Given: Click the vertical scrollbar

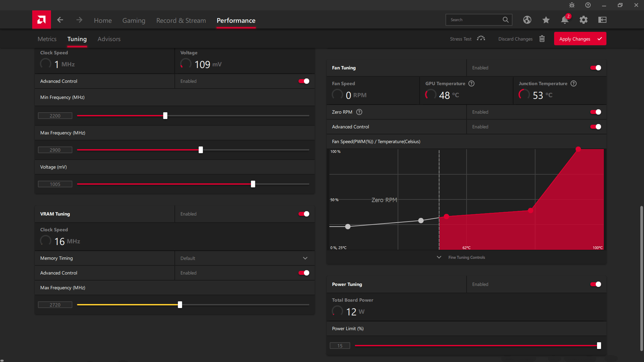Looking at the screenshot, I should click(641, 278).
